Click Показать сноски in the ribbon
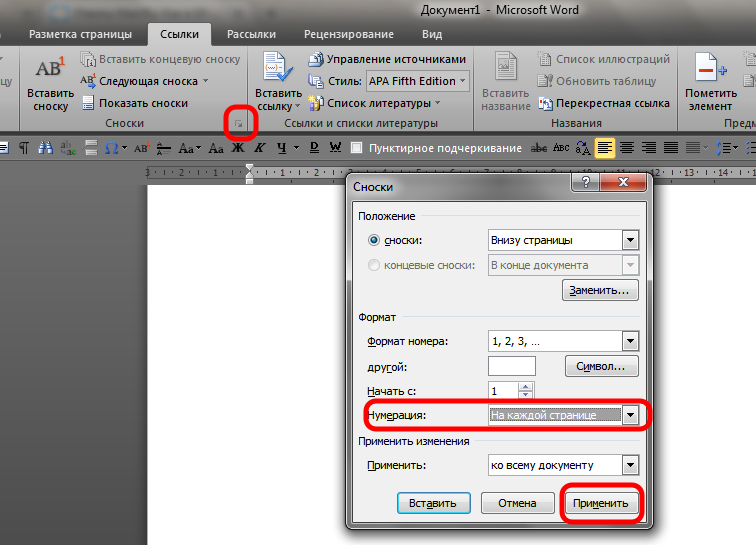The height and width of the screenshot is (545, 756). coord(135,103)
